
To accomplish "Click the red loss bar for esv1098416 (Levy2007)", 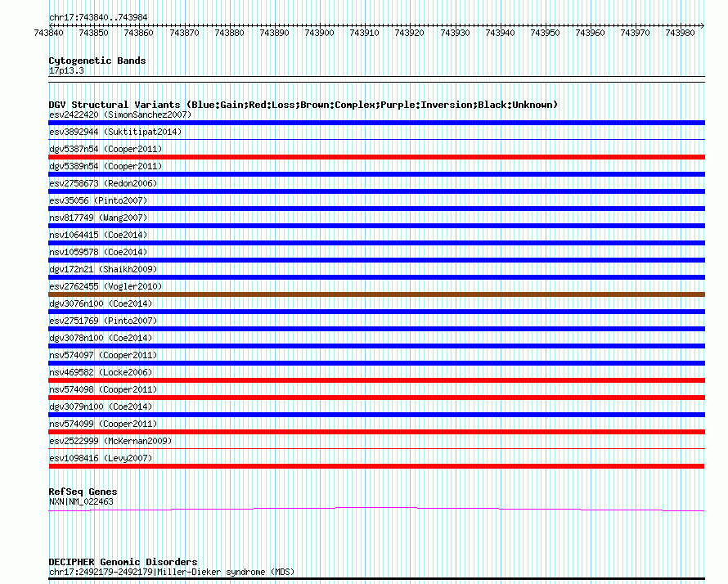I will click(x=376, y=466).
